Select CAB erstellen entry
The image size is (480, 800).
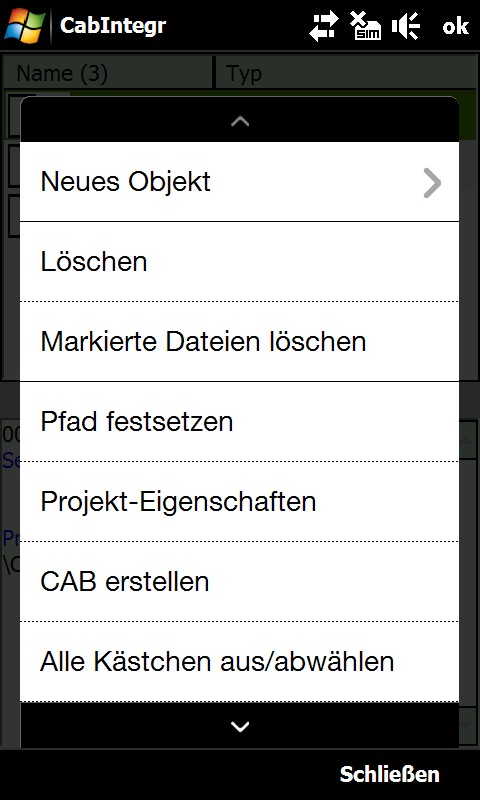[239, 582]
